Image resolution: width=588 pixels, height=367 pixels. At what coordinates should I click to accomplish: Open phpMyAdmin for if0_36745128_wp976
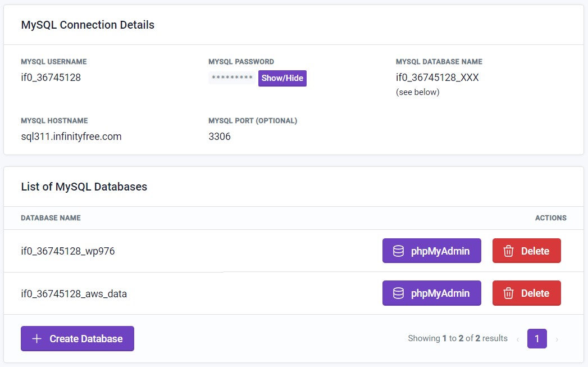pos(432,251)
